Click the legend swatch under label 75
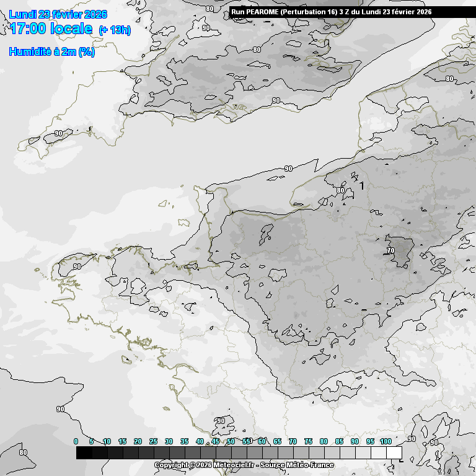 pos(316,453)
